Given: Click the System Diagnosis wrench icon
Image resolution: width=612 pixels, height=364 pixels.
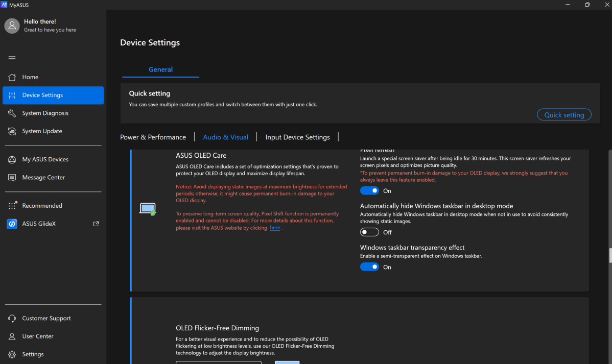Looking at the screenshot, I should [12, 113].
